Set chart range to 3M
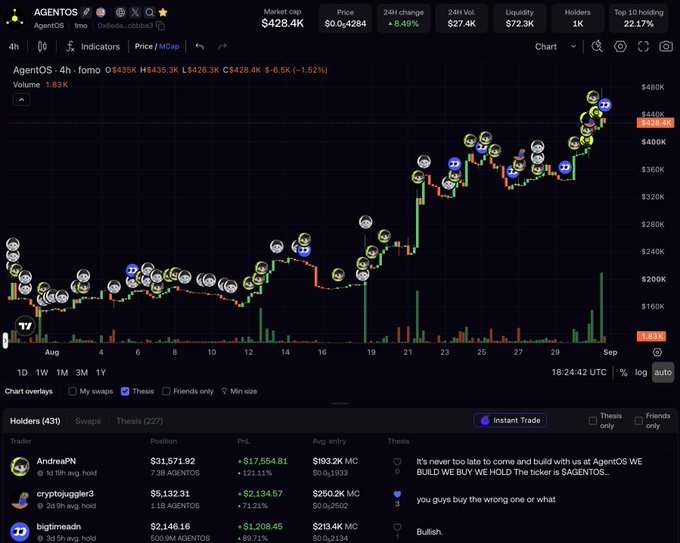The height and width of the screenshot is (543, 680). coord(82,373)
